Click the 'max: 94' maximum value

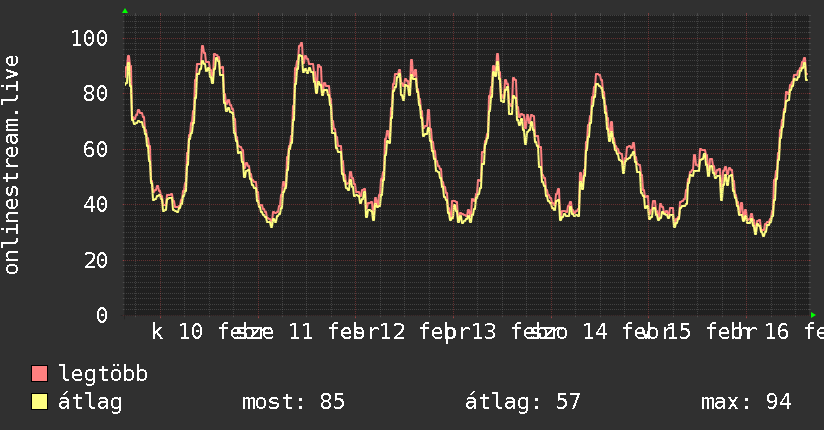746,402
